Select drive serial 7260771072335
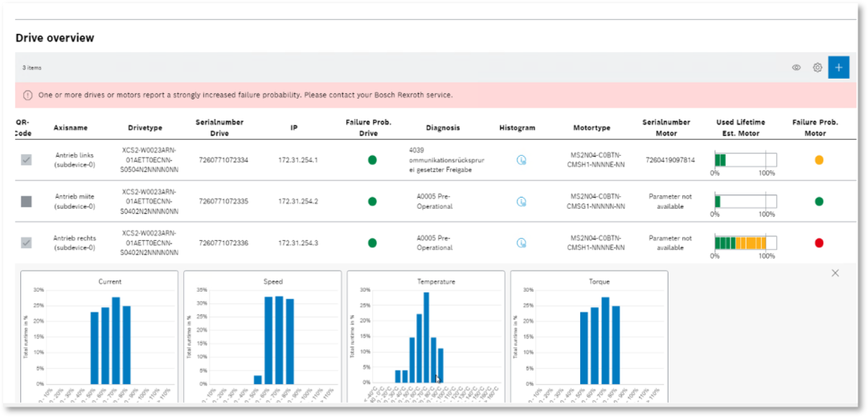The height and width of the screenshot is (417, 868). [223, 202]
